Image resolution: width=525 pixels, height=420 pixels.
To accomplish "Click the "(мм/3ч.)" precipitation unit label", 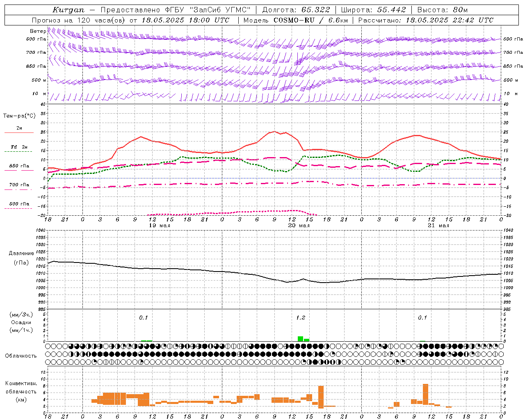I will pos(21,315).
